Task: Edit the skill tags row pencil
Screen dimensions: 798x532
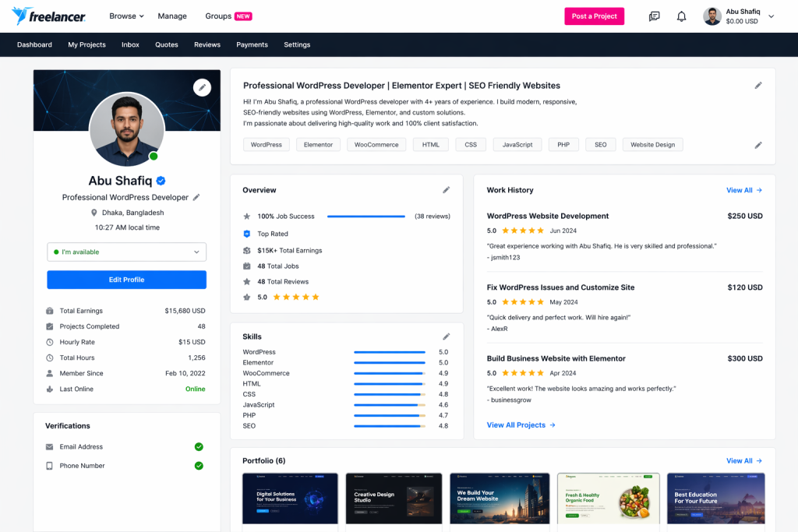Action: coord(758,146)
